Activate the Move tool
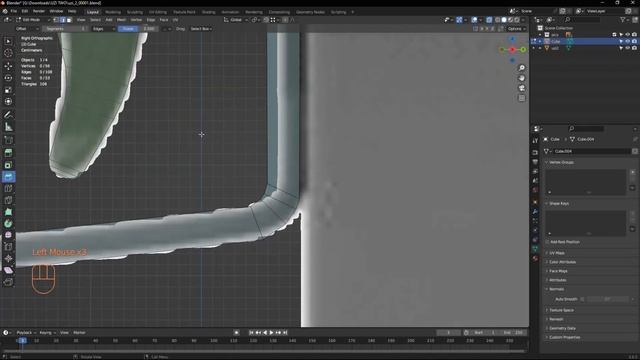 coord(8,66)
